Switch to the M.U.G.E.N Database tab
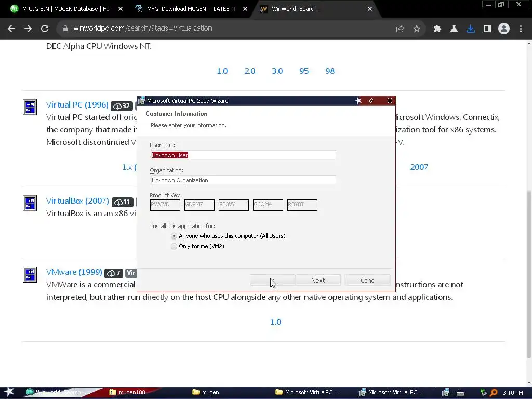The image size is (532, 399). (x=67, y=9)
